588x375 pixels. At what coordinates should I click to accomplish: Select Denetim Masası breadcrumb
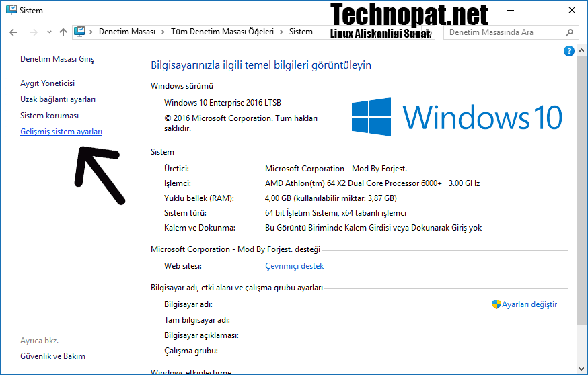[127, 32]
